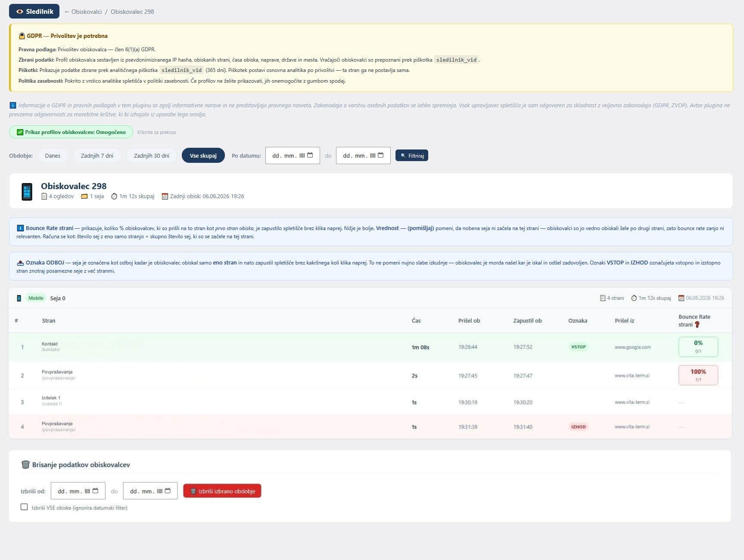744x560 pixels.
Task: Go back via '← Obiskovalci' breadcrumb link
Action: (83, 12)
